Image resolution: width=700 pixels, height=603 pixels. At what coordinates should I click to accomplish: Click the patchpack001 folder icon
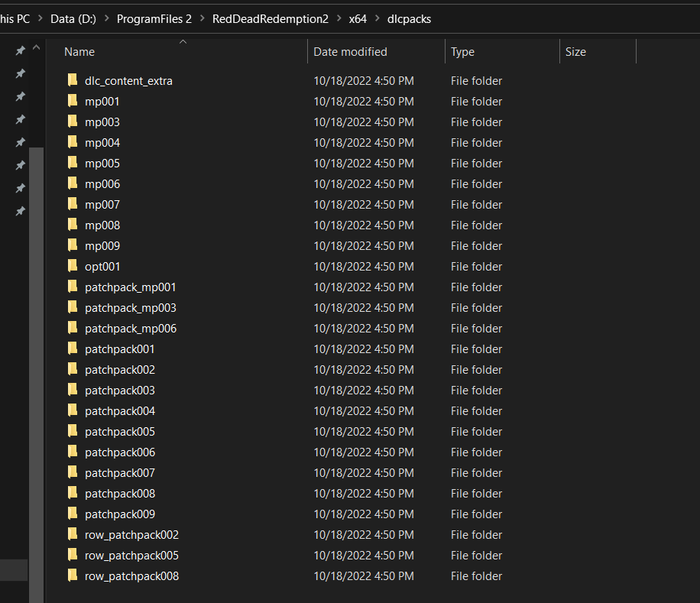pyautogui.click(x=73, y=349)
